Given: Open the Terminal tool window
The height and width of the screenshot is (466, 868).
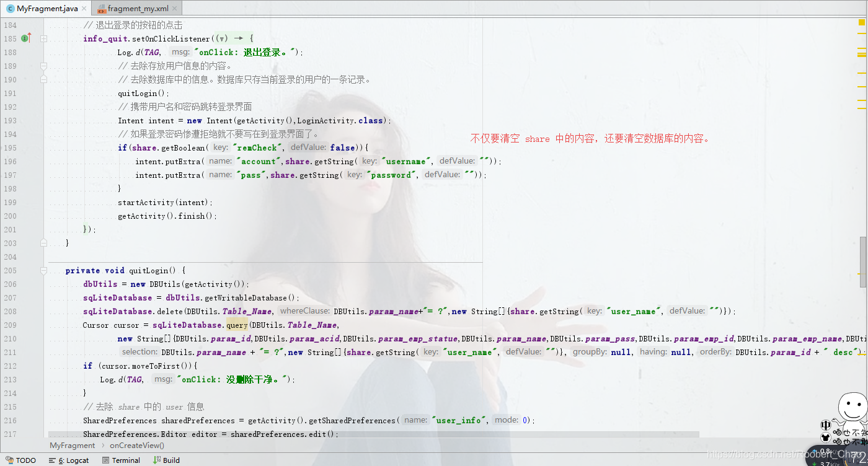Looking at the screenshot, I should click(121, 460).
